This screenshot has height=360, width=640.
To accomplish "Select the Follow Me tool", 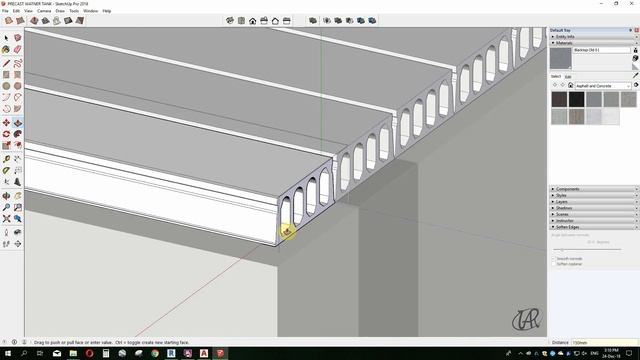I will [x=18, y=134].
